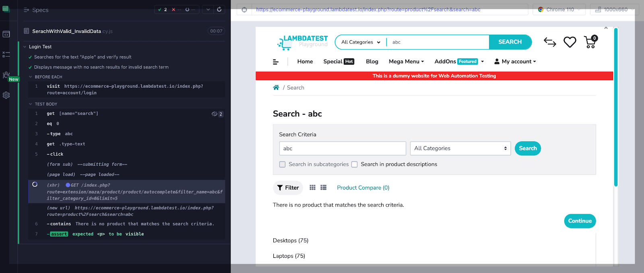Open the shopping cart icon

(590, 42)
